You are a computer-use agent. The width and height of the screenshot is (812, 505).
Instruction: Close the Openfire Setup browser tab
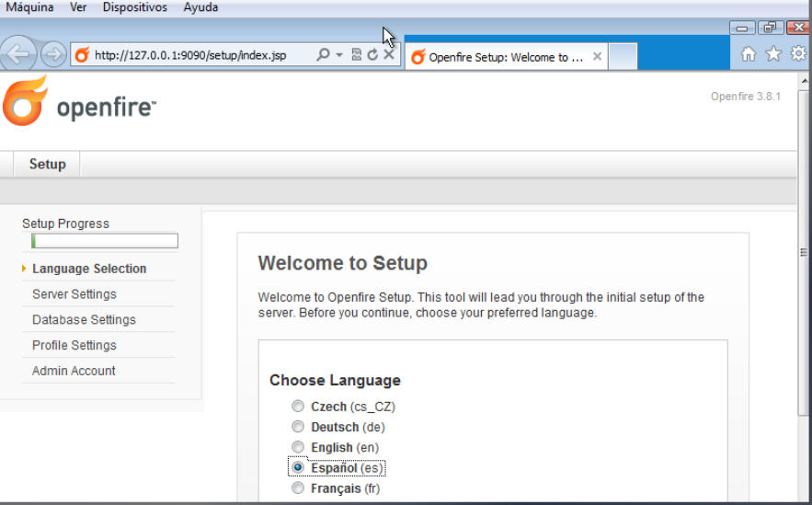(597, 56)
